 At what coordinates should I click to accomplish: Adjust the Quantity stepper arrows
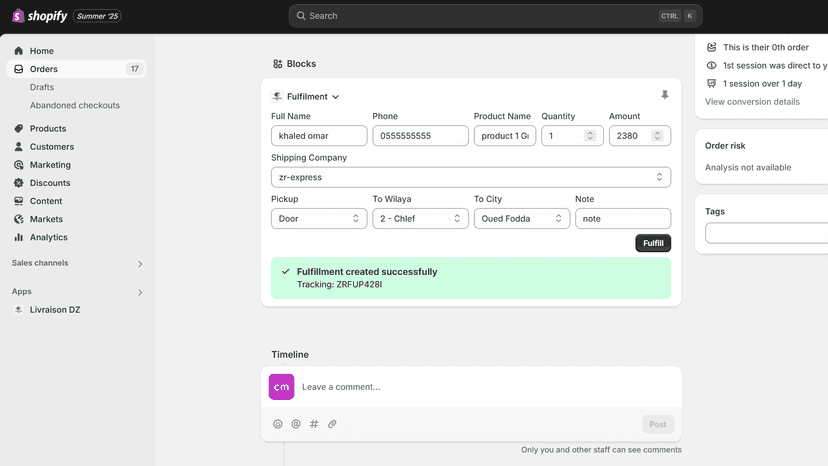590,136
